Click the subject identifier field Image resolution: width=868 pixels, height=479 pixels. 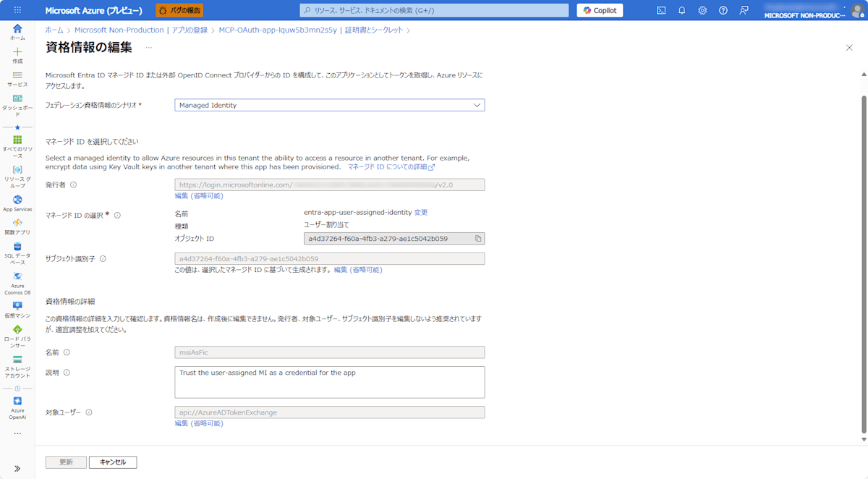330,258
